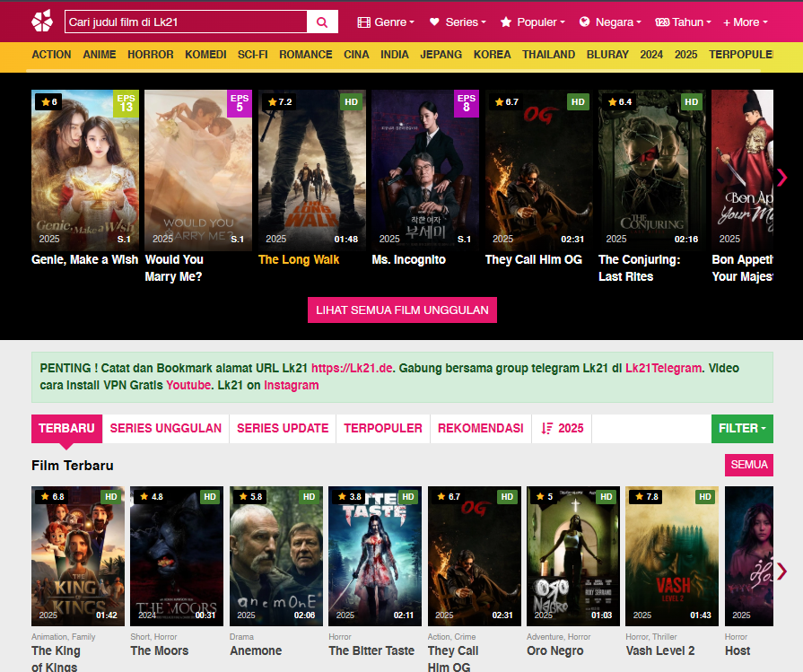803x672 pixels.
Task: Click the right arrow of Film Terbaru row
Action: point(781,571)
